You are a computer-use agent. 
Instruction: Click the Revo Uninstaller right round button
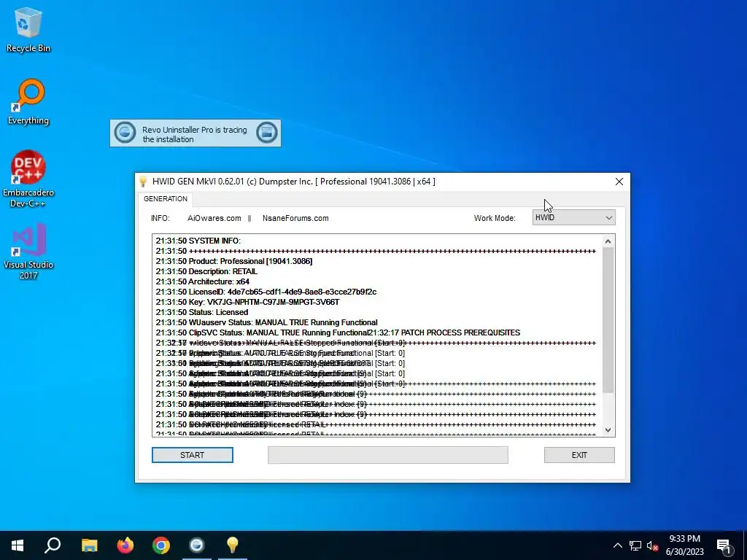(266, 133)
